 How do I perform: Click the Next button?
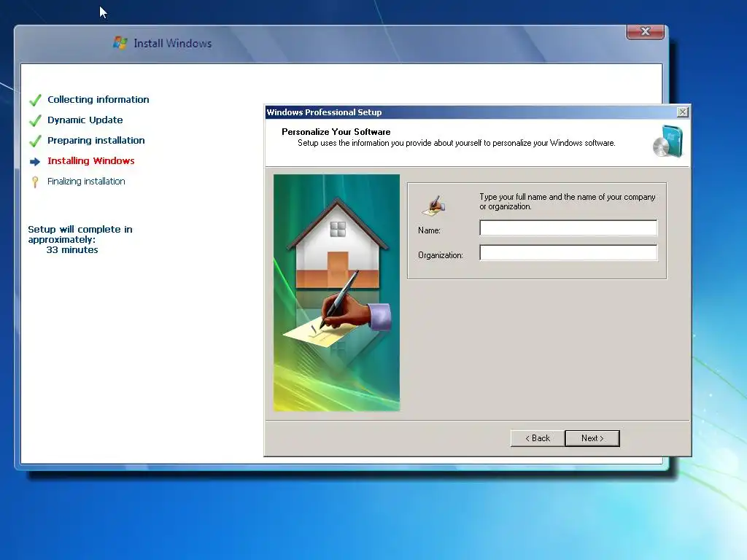click(x=592, y=438)
